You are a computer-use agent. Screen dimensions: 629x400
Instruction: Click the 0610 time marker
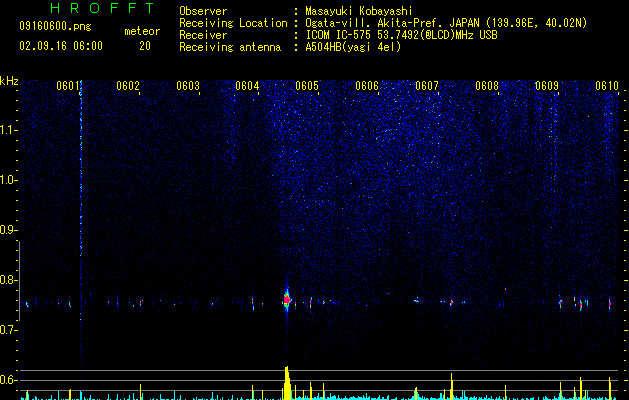607,86
